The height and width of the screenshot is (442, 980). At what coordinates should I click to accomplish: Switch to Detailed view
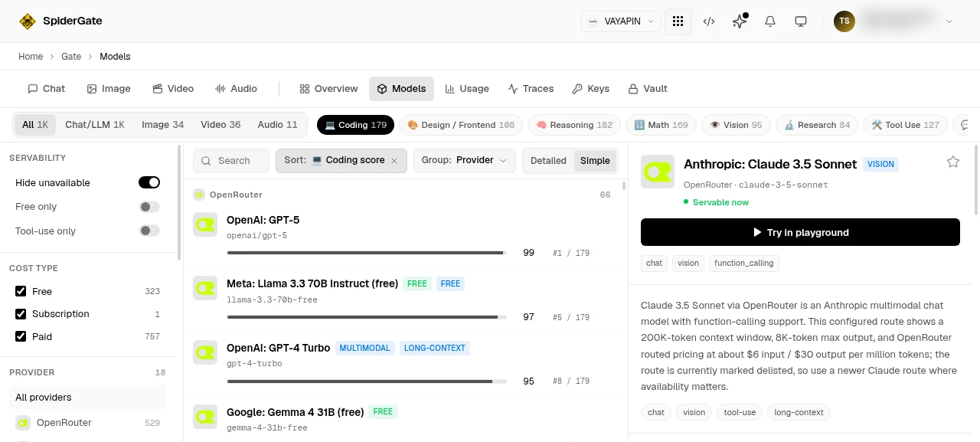click(548, 161)
